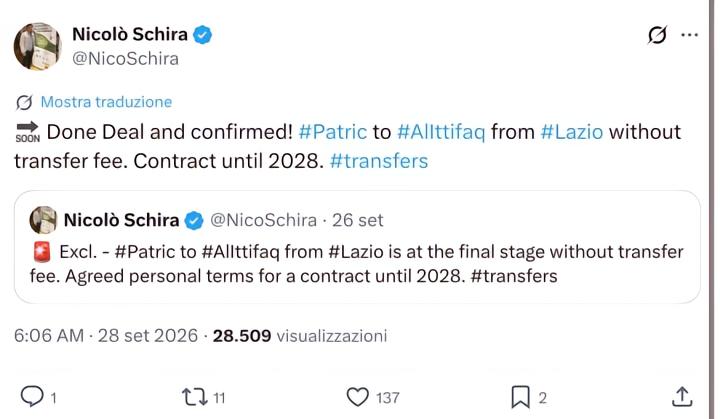The width and height of the screenshot is (720, 419).
Task: Open the quoted tweet dated 26 set
Action: [x=357, y=247]
